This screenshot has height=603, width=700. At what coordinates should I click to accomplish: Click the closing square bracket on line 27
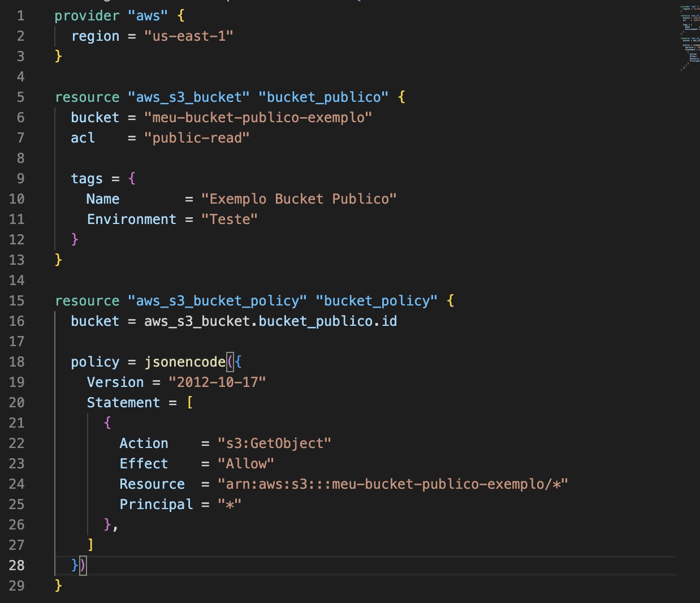(x=90, y=545)
